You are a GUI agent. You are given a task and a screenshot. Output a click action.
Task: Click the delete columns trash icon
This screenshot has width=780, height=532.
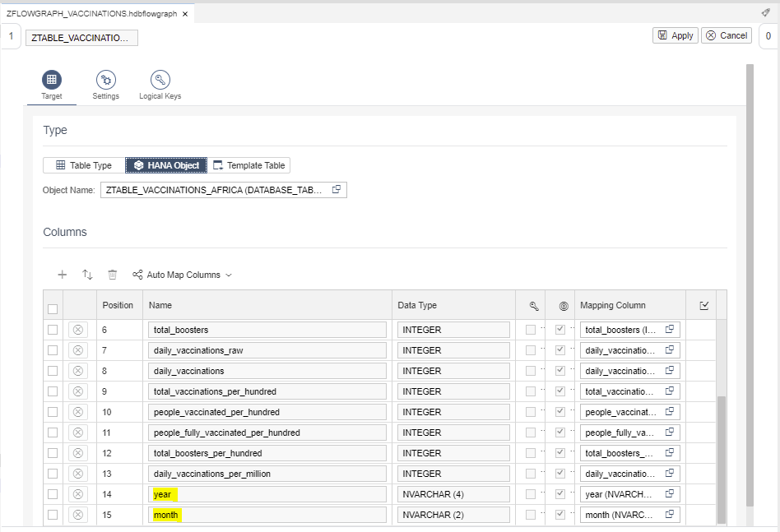point(113,275)
